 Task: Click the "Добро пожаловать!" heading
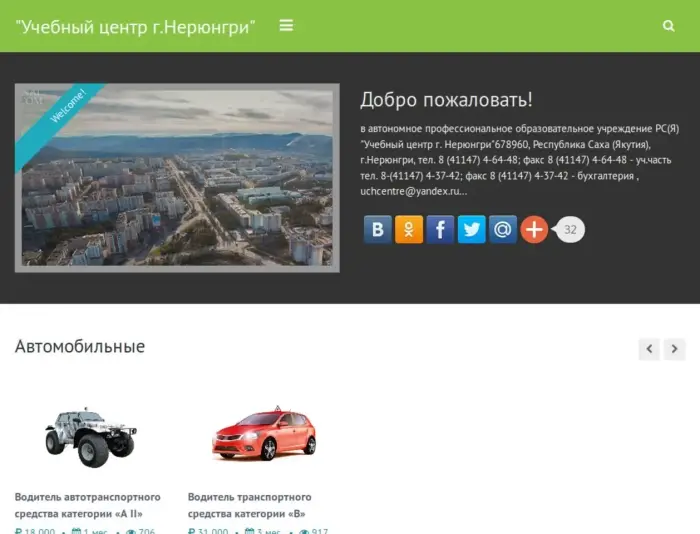pyautogui.click(x=446, y=100)
